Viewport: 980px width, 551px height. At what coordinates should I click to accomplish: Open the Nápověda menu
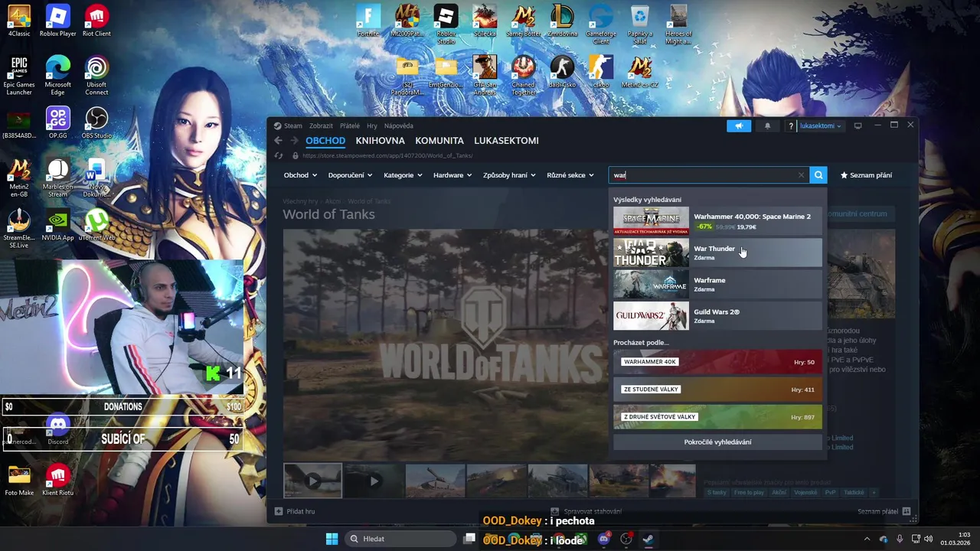coord(399,126)
